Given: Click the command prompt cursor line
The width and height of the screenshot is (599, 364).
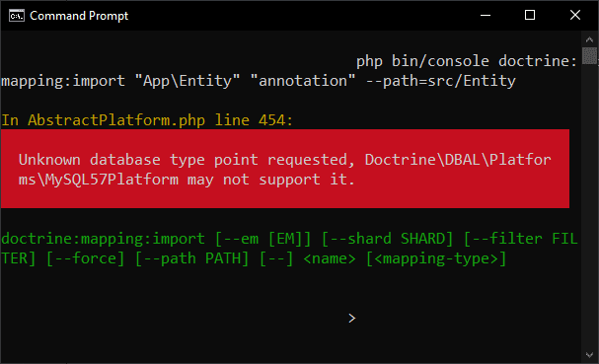Looking at the screenshot, I should pos(352,319).
